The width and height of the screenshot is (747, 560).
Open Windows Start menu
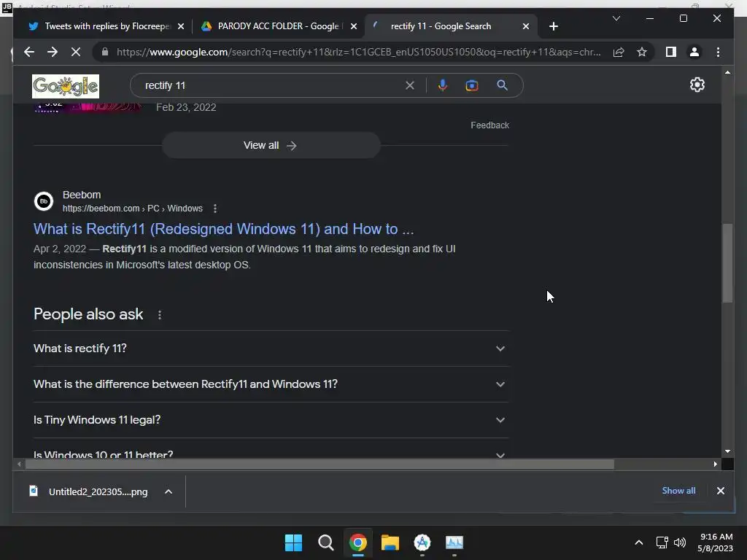tap(293, 542)
